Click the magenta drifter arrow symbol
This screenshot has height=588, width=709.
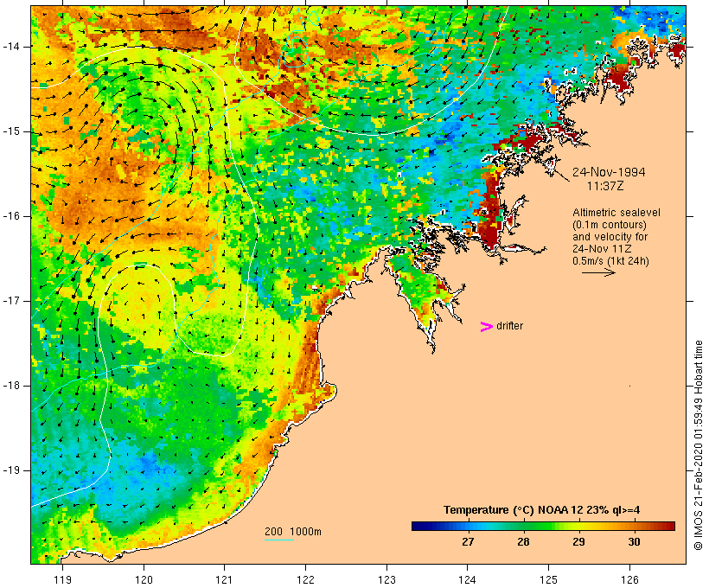coord(487,327)
